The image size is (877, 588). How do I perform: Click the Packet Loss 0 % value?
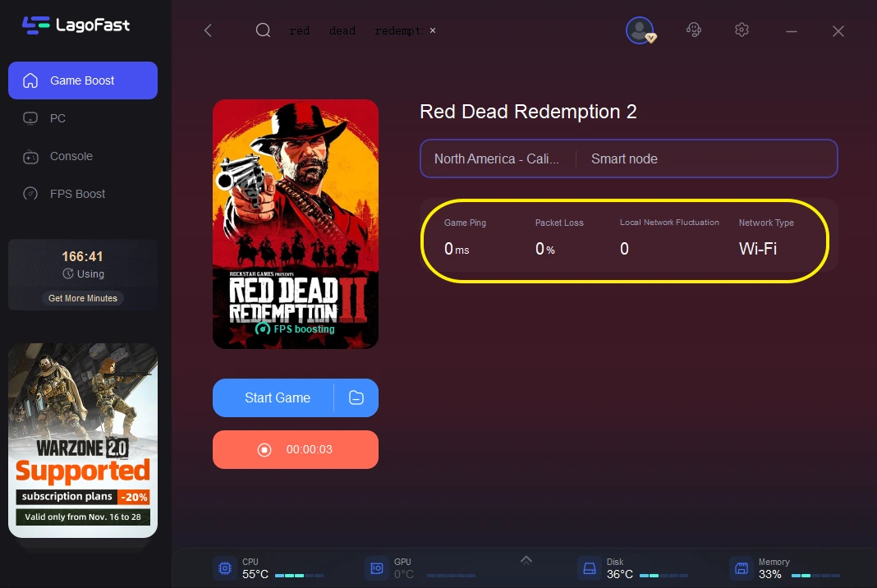pos(544,249)
